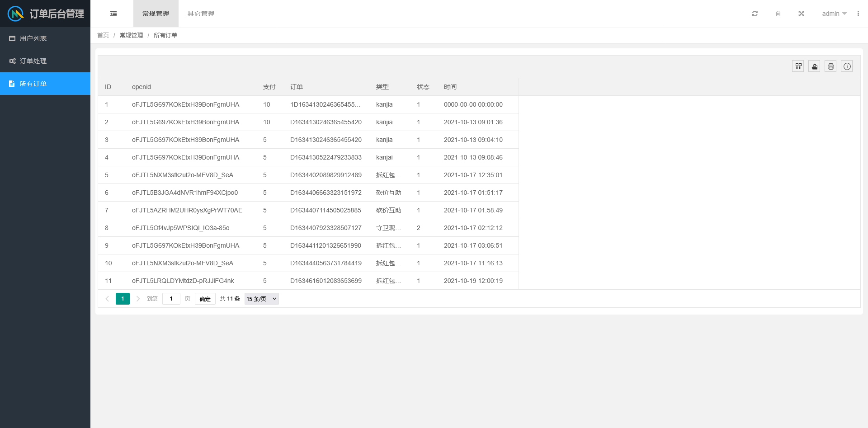868x428 pixels.
Task: Click the trash clear-cache icon
Action: 778,14
